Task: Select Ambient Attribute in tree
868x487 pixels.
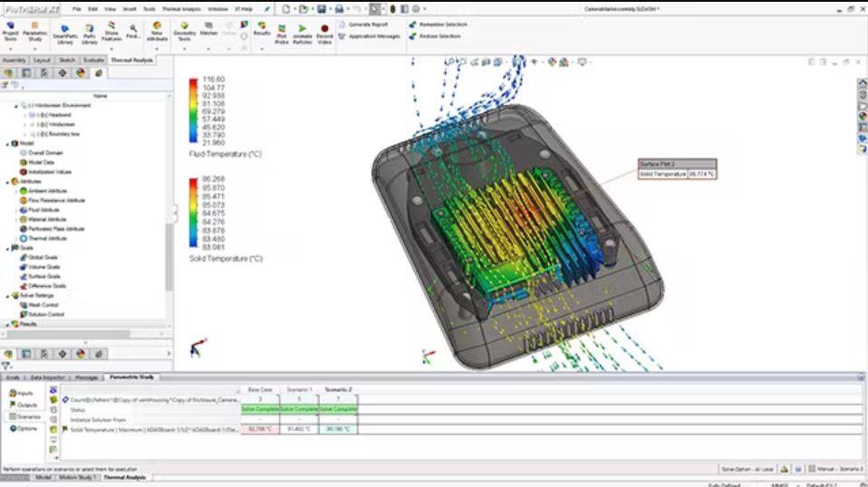Action: pos(47,191)
